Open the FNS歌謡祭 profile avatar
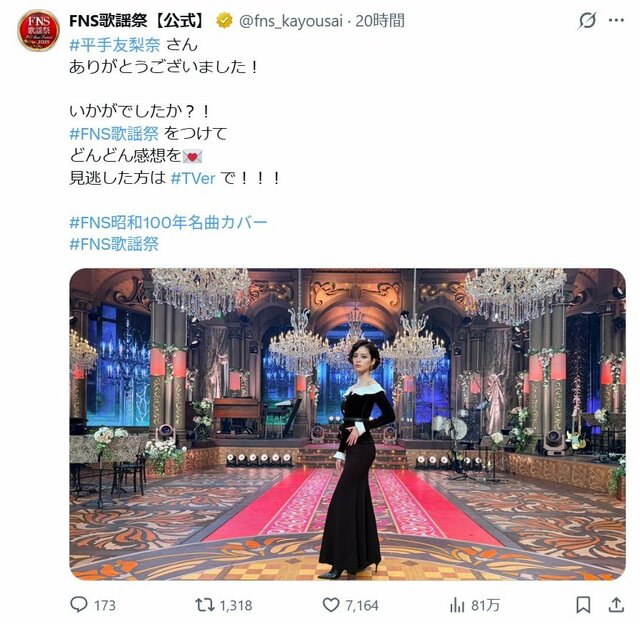Screen dimensions: 640x624 point(38,31)
